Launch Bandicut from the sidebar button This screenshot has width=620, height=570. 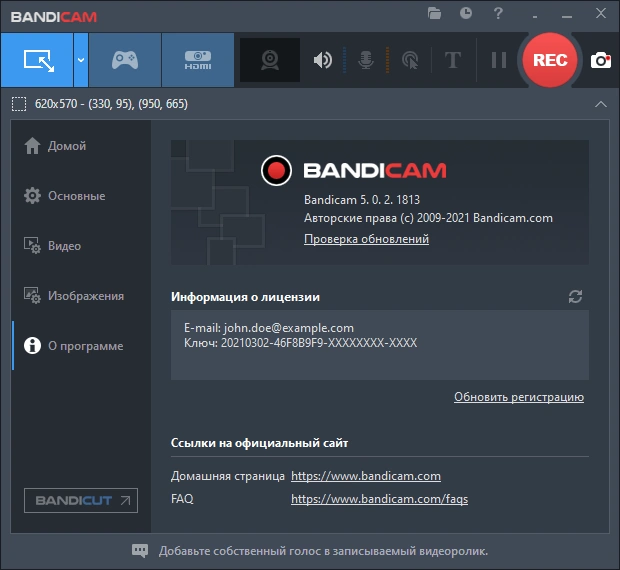pyautogui.click(x=81, y=500)
